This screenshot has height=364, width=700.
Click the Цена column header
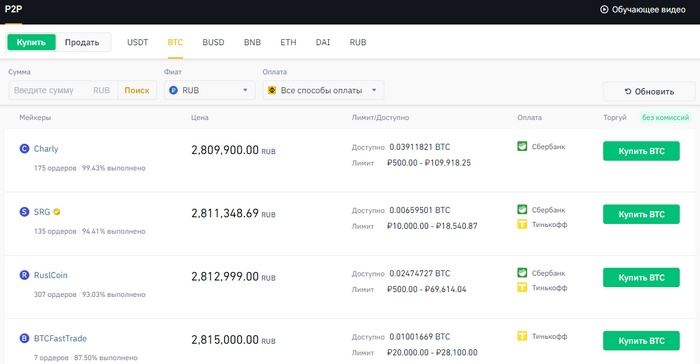click(x=200, y=117)
